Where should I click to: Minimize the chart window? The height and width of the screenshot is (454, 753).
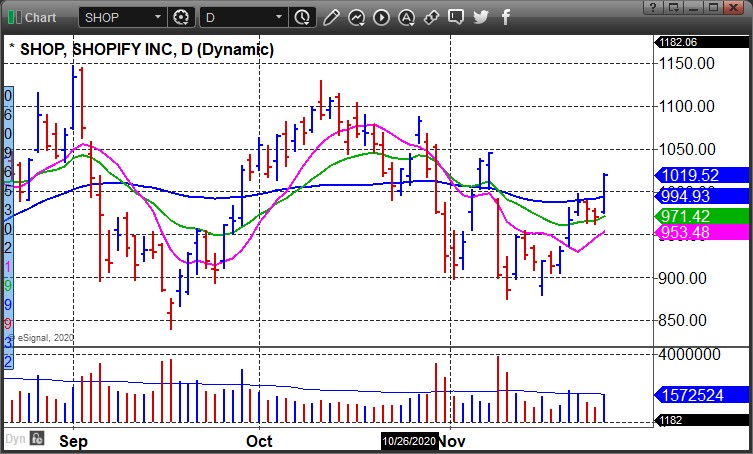pos(693,7)
